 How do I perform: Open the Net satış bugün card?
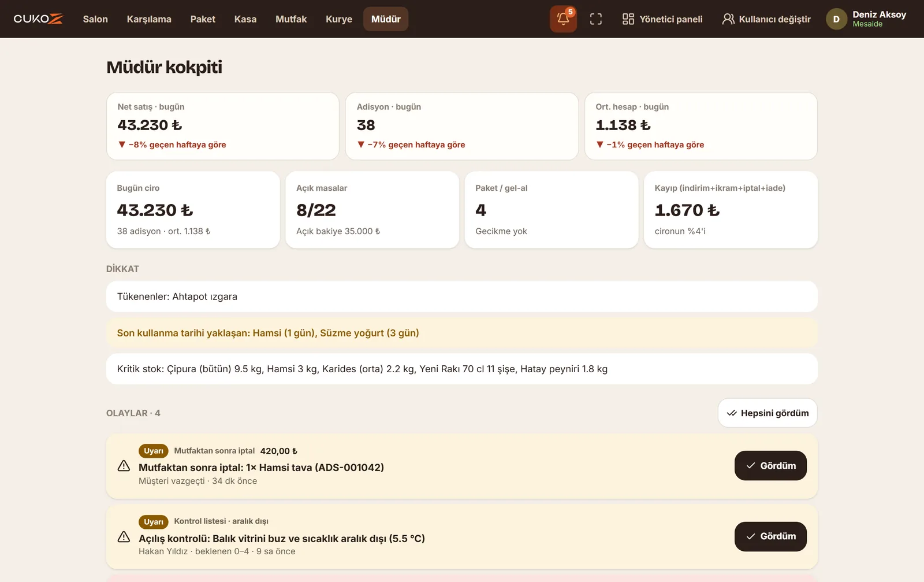coord(223,126)
